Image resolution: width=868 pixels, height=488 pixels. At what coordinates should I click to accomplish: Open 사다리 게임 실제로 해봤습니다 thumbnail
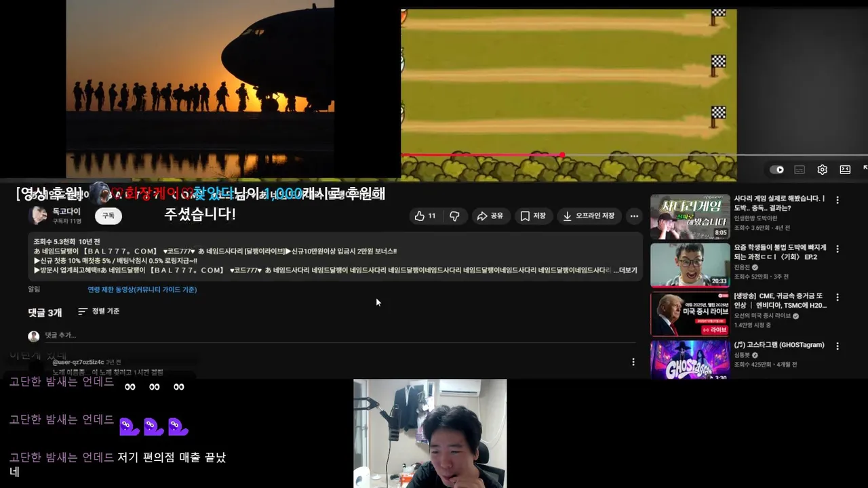pyautogui.click(x=690, y=217)
